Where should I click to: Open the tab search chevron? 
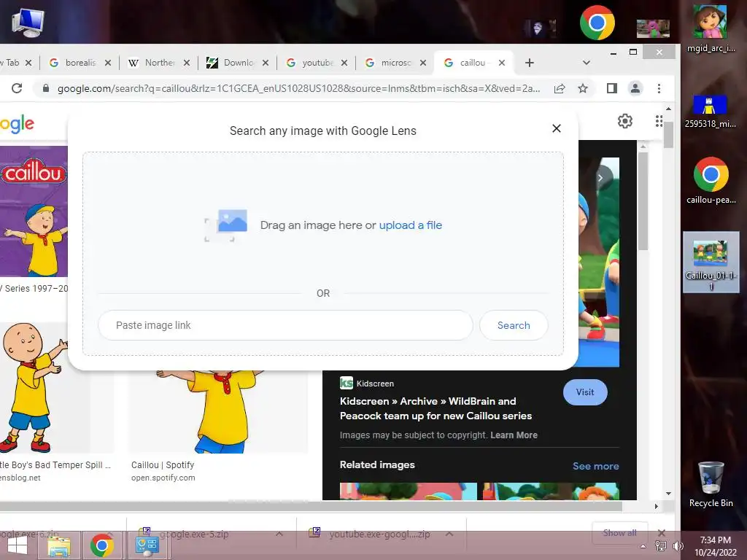pos(587,63)
